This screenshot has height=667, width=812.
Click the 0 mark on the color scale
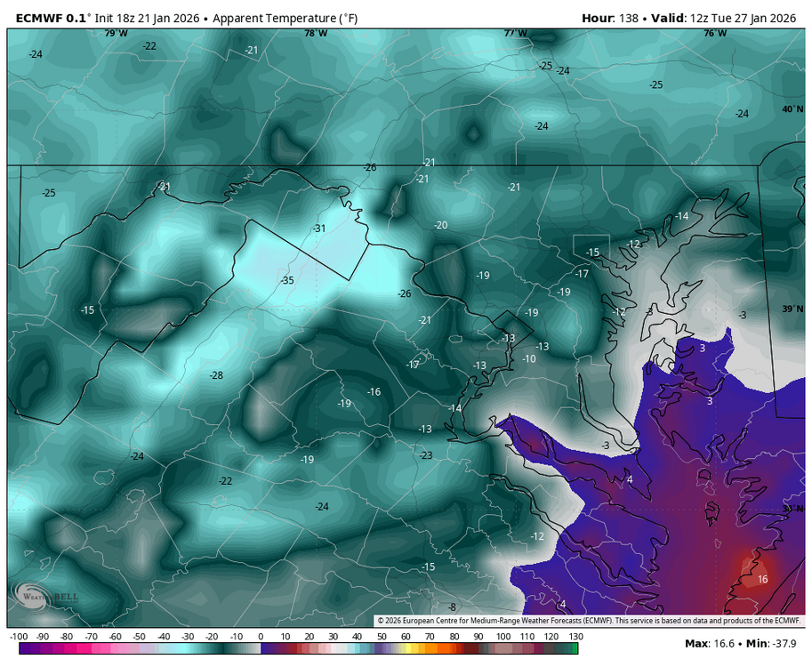tap(261, 637)
